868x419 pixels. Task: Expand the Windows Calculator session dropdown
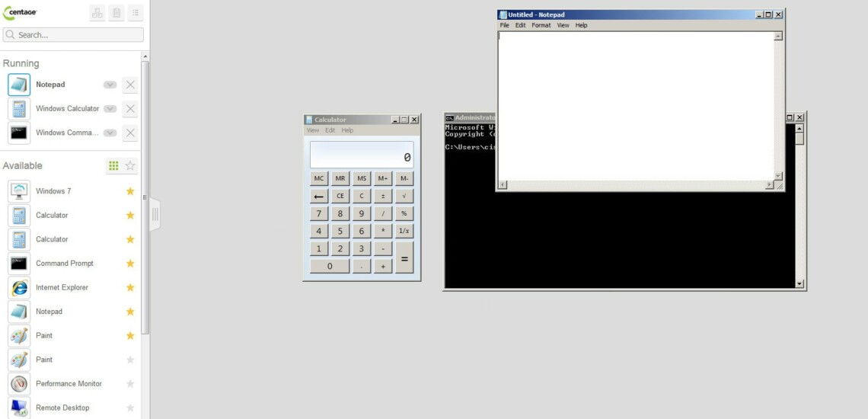coord(110,109)
